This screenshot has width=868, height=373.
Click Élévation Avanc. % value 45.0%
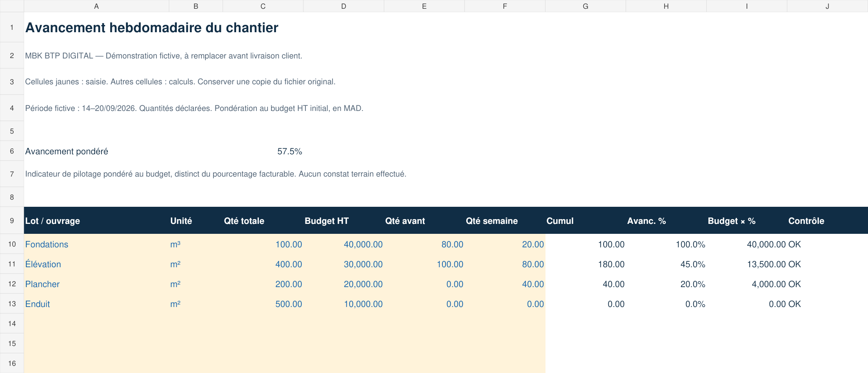coord(666,264)
